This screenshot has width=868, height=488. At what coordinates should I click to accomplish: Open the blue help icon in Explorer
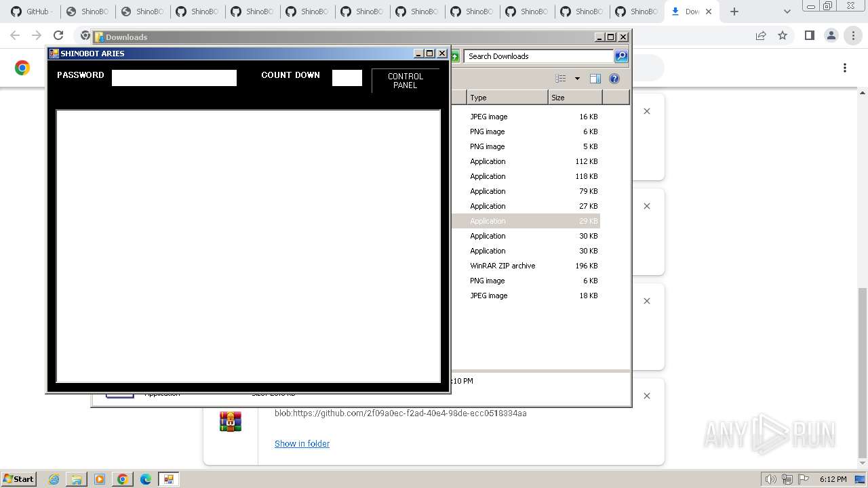pos(614,79)
